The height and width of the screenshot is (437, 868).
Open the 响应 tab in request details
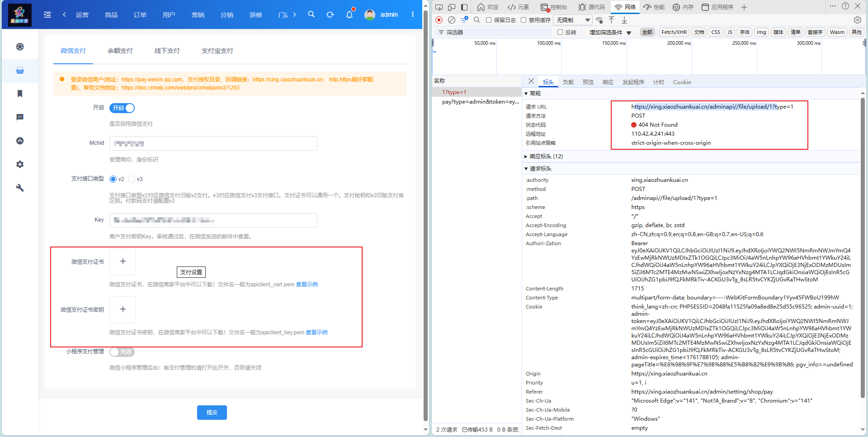608,82
